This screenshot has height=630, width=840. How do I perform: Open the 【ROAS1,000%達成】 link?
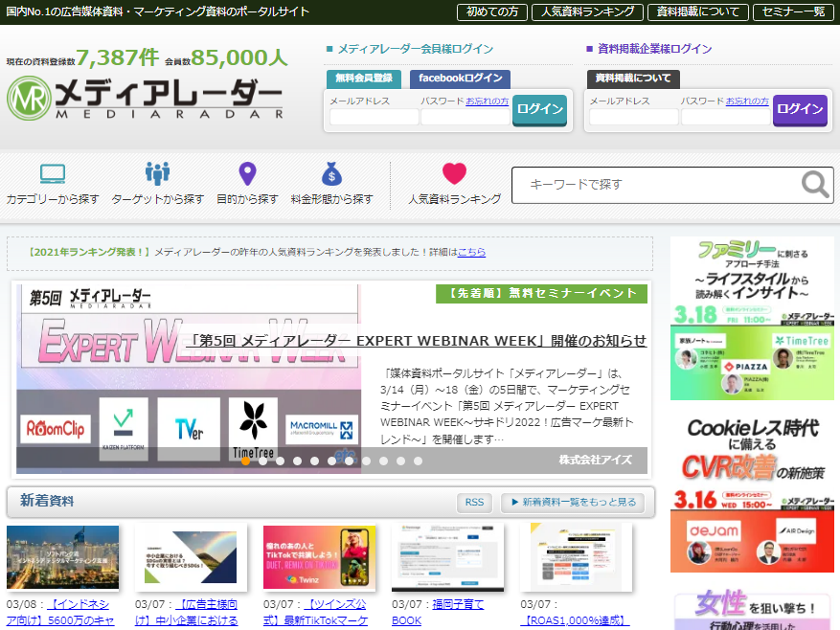click(575, 620)
